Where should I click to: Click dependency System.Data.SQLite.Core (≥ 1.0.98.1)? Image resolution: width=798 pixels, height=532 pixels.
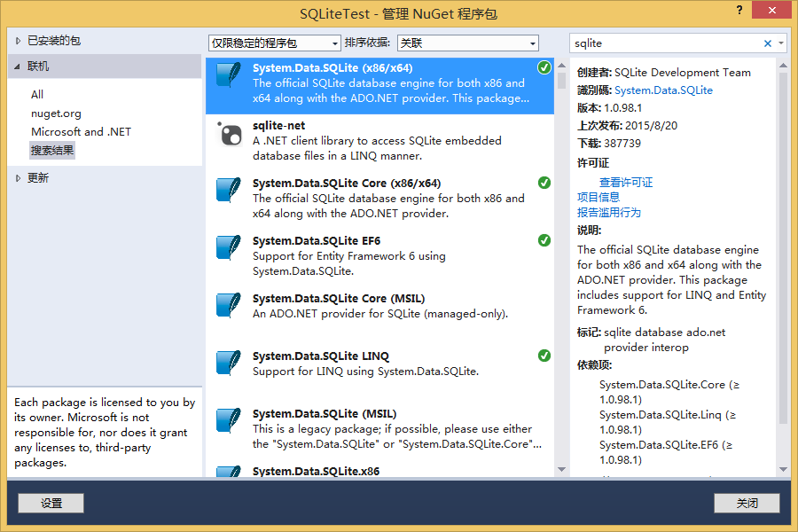click(x=669, y=392)
